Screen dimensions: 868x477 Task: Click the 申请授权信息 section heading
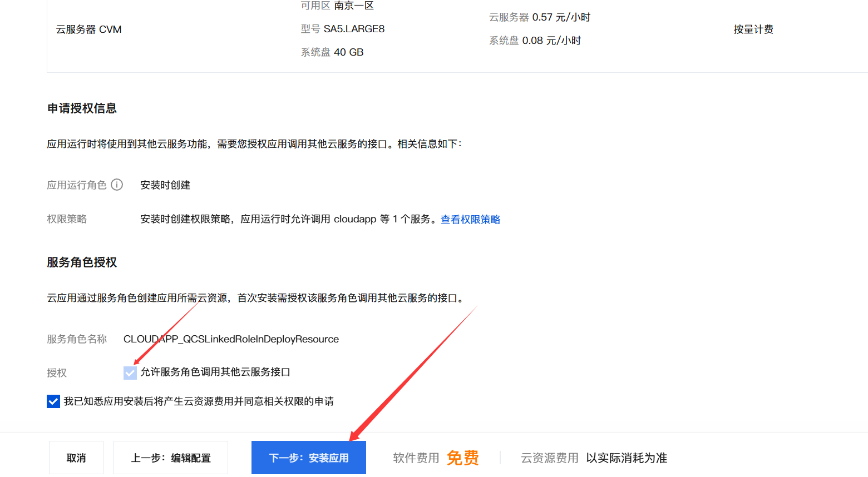pos(82,108)
